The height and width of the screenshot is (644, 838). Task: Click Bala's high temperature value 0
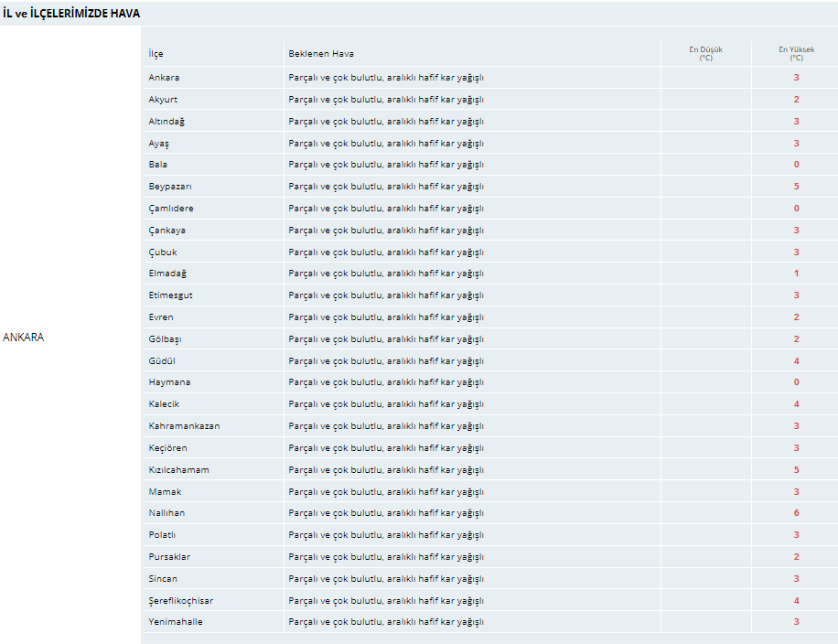pos(796,164)
